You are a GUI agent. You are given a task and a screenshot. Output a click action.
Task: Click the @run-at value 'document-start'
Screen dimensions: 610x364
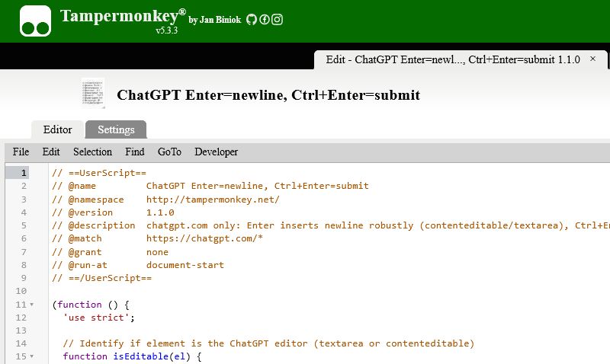tap(185, 265)
